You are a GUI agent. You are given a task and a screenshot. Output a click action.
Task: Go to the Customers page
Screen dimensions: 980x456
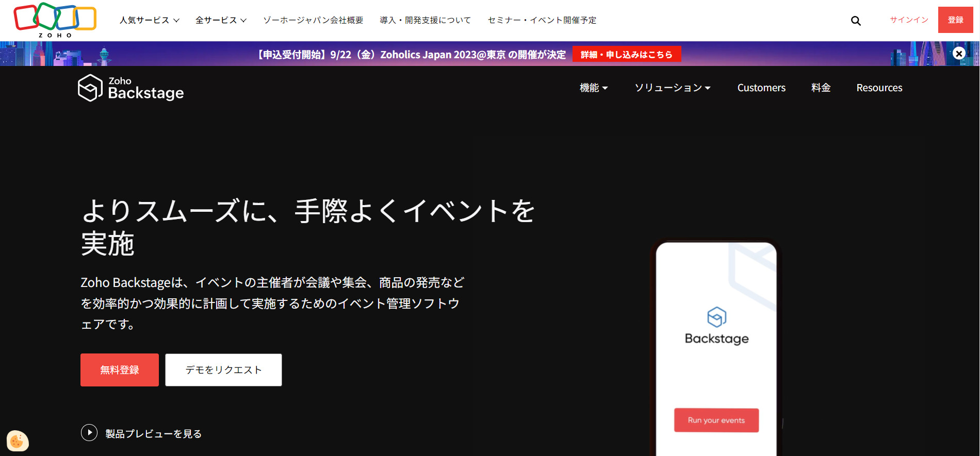click(761, 88)
